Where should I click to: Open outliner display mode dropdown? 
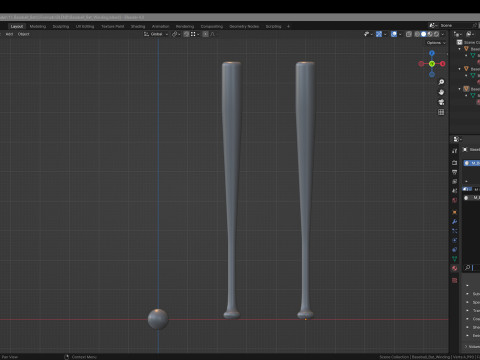tap(470, 34)
